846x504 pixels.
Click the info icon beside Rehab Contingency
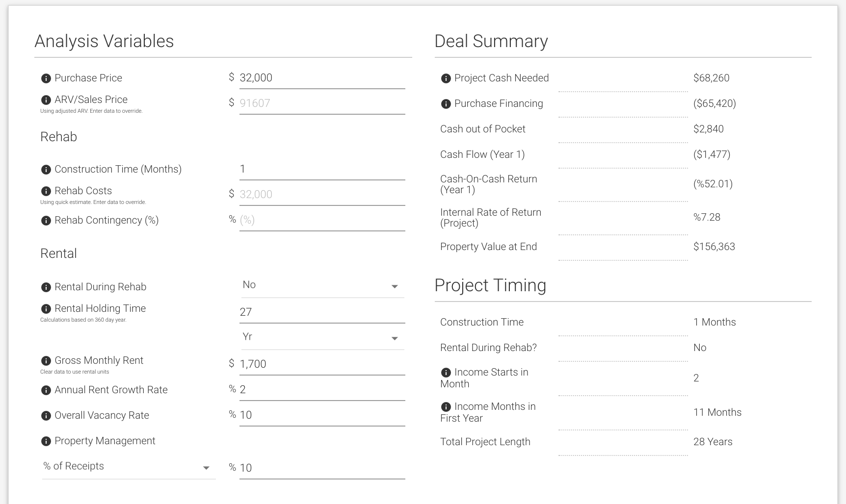pos(46,221)
